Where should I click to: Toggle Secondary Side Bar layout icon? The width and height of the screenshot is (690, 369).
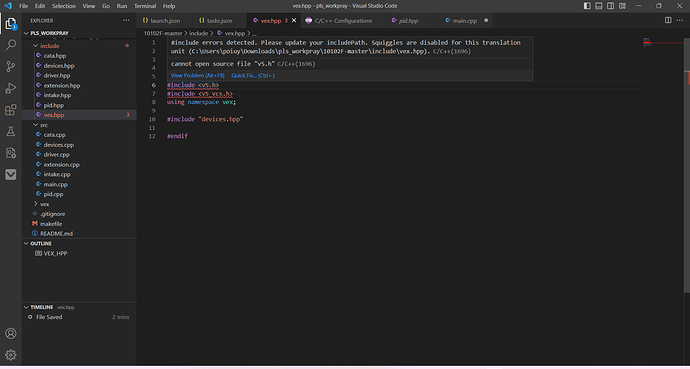(x=611, y=6)
